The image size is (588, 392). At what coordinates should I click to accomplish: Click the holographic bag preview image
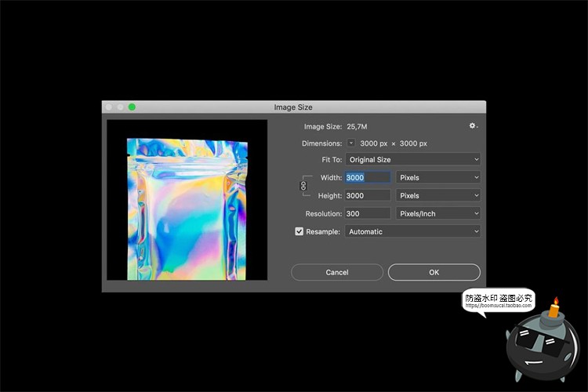coord(187,208)
